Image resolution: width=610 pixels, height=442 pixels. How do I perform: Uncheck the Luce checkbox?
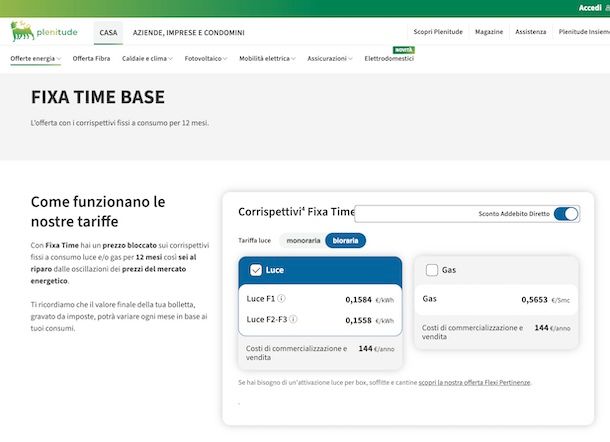click(256, 270)
